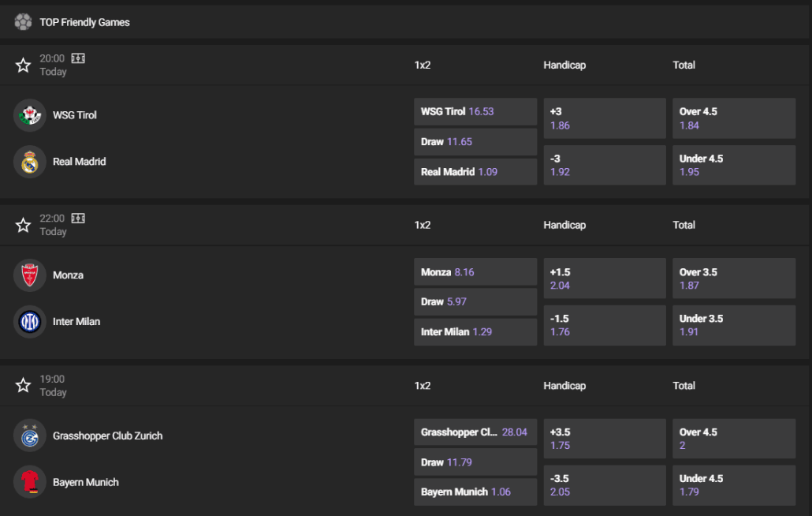This screenshot has width=812, height=516.
Task: Select Draw odds 11.79
Action: [x=475, y=462]
